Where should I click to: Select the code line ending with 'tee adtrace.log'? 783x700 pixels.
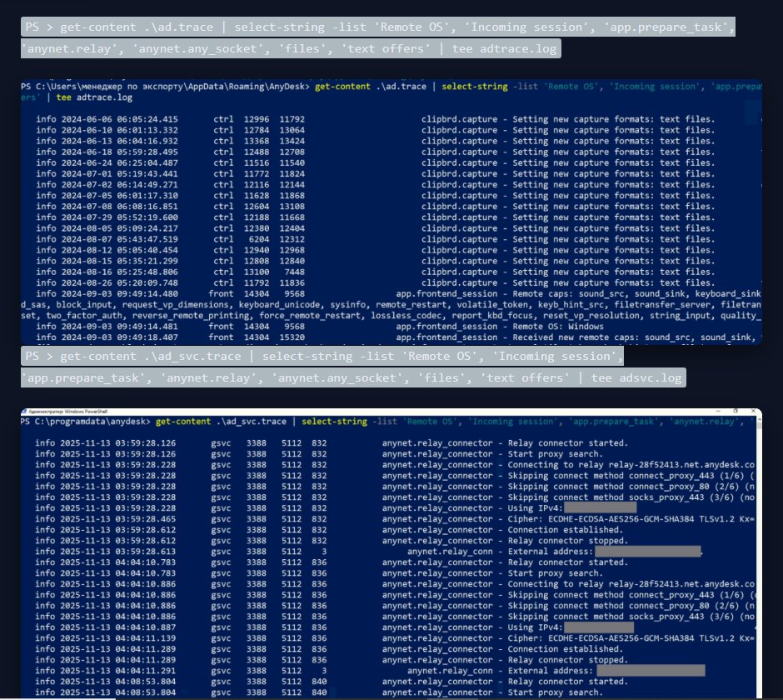291,48
